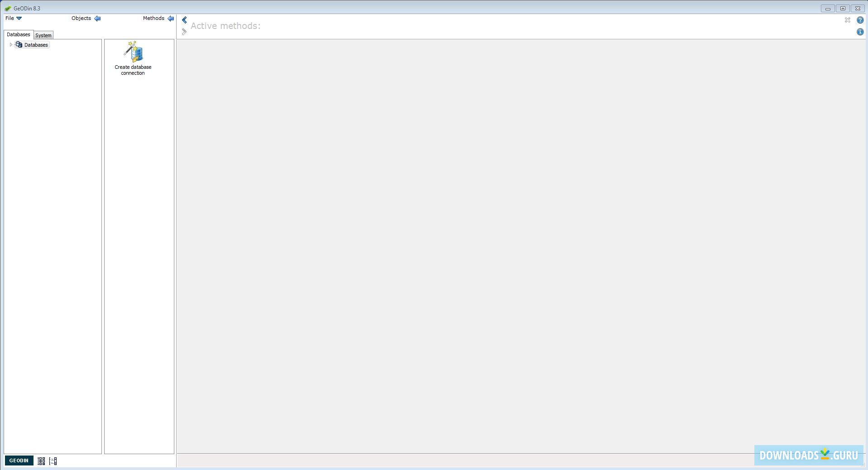The height and width of the screenshot is (470, 868).
Task: Click the Methods panel label
Action: tap(153, 18)
